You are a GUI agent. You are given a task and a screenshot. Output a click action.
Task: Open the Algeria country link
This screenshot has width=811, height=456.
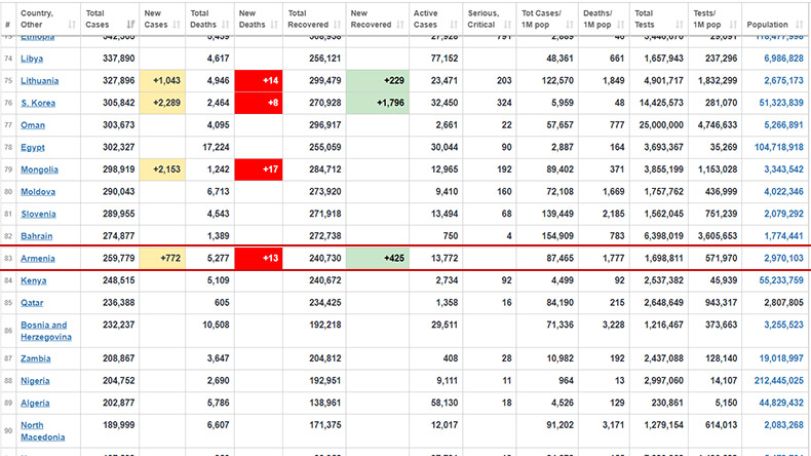coord(35,403)
